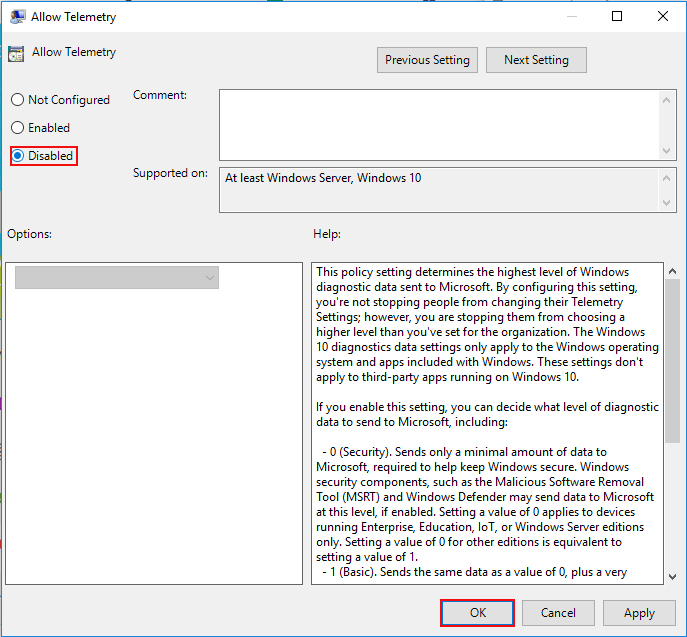Image resolution: width=687 pixels, height=637 pixels.
Task: Click the 'Supported on:' label
Action: [x=170, y=173]
